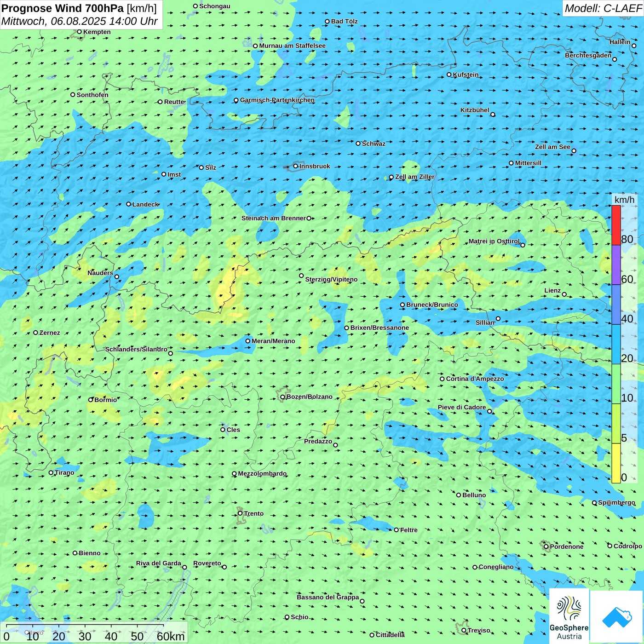Click the Meran/Merano location dot
This screenshot has height=644, width=644.
pyautogui.click(x=248, y=341)
